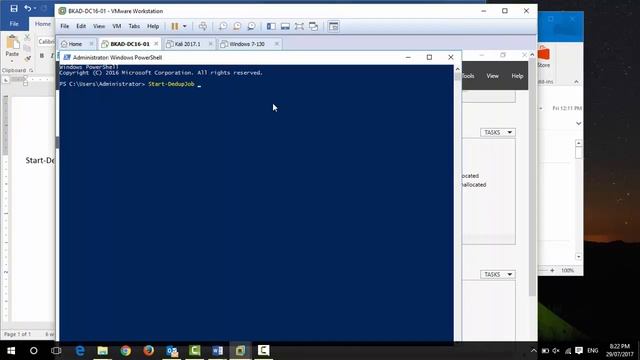
Task: Open VMware File menu
Action: 64,26
